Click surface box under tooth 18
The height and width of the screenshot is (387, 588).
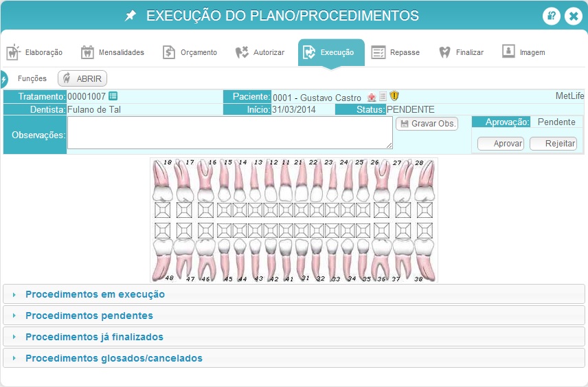tap(162, 210)
